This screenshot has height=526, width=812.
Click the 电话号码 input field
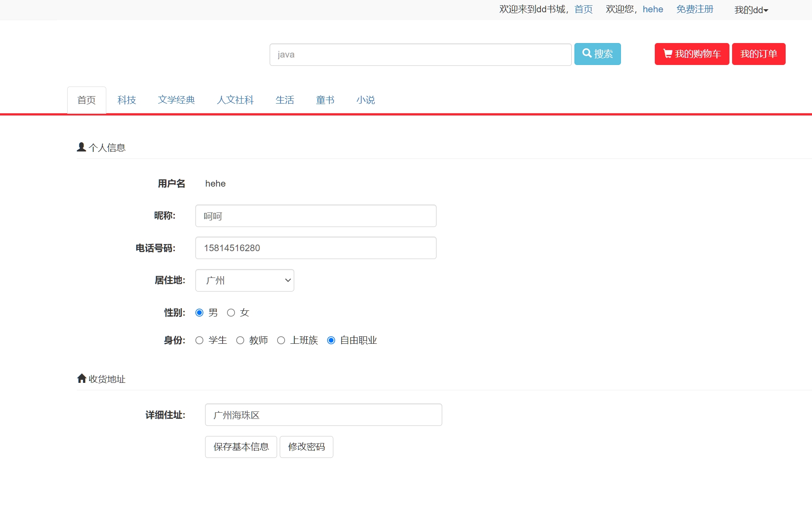pyautogui.click(x=316, y=248)
